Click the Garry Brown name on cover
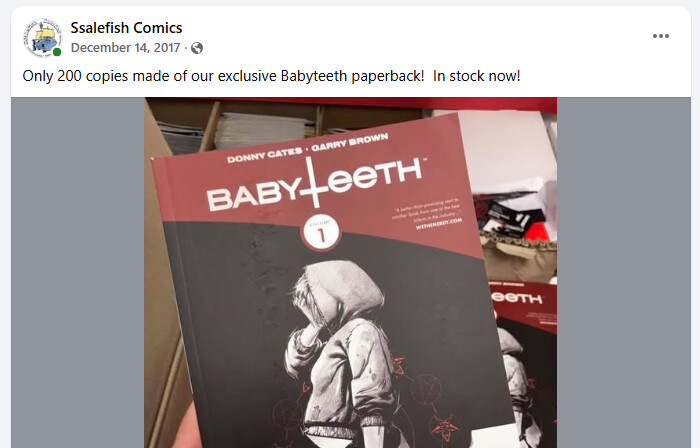The image size is (700, 448). pos(350,142)
